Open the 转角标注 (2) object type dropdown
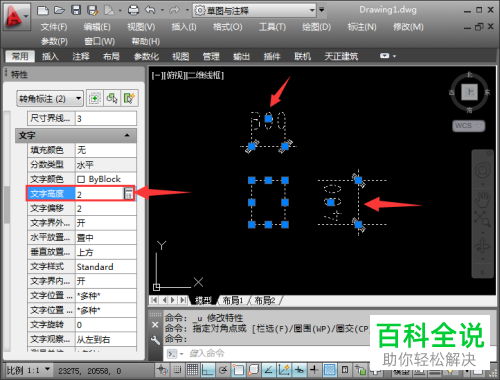Screen dimensions: 500x380 click(x=50, y=99)
